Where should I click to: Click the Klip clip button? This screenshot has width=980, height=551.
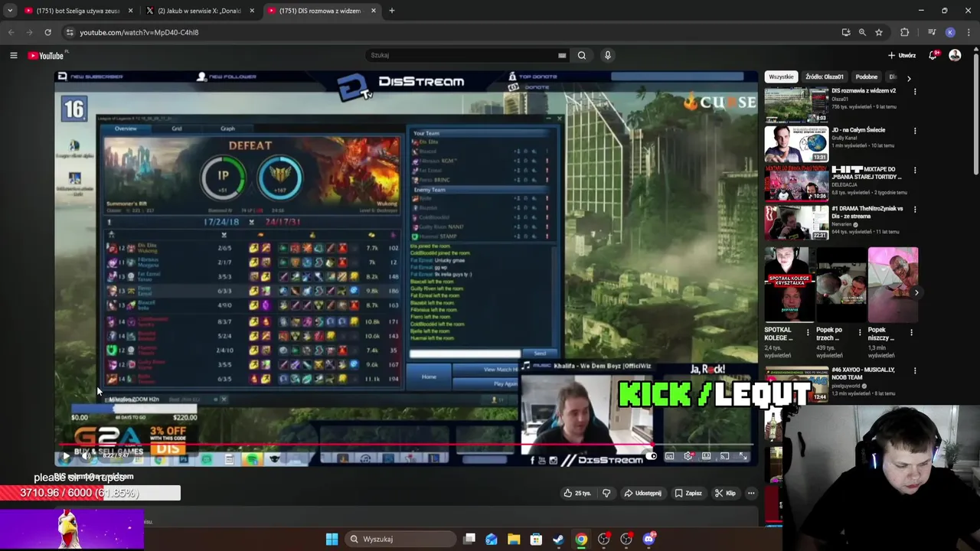[x=724, y=493]
